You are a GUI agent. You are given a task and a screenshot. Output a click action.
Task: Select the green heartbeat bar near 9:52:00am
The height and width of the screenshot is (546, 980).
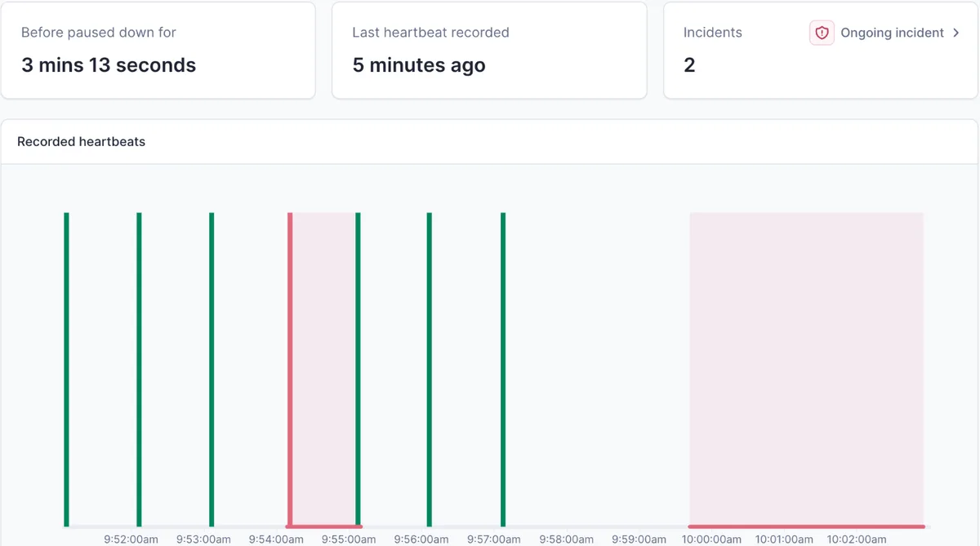(139, 370)
